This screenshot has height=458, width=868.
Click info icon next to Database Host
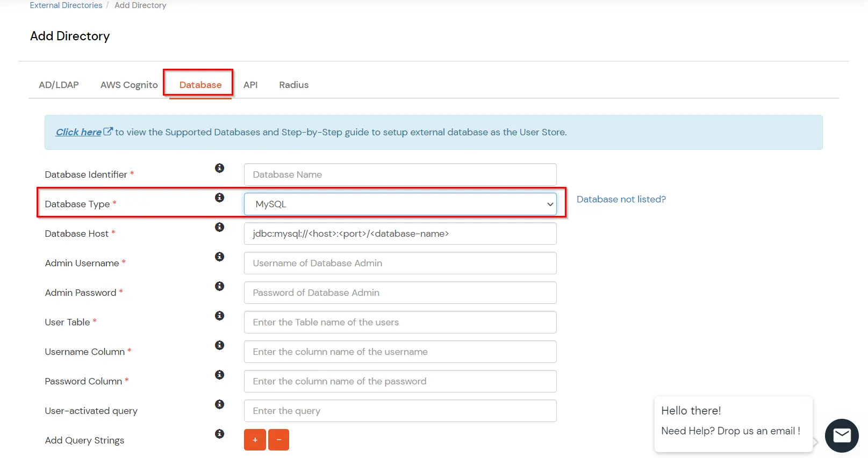point(219,227)
